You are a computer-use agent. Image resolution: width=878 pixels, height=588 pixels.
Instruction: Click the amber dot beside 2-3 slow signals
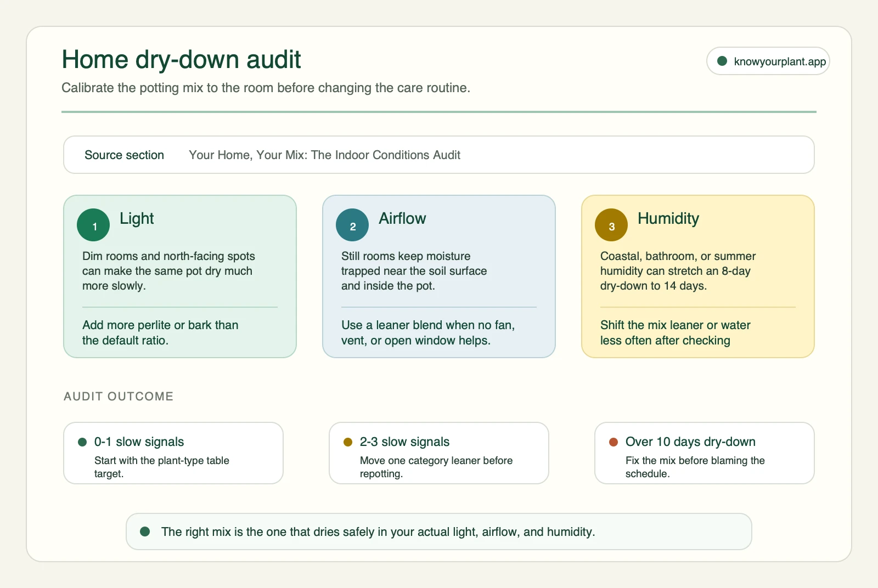click(x=348, y=442)
